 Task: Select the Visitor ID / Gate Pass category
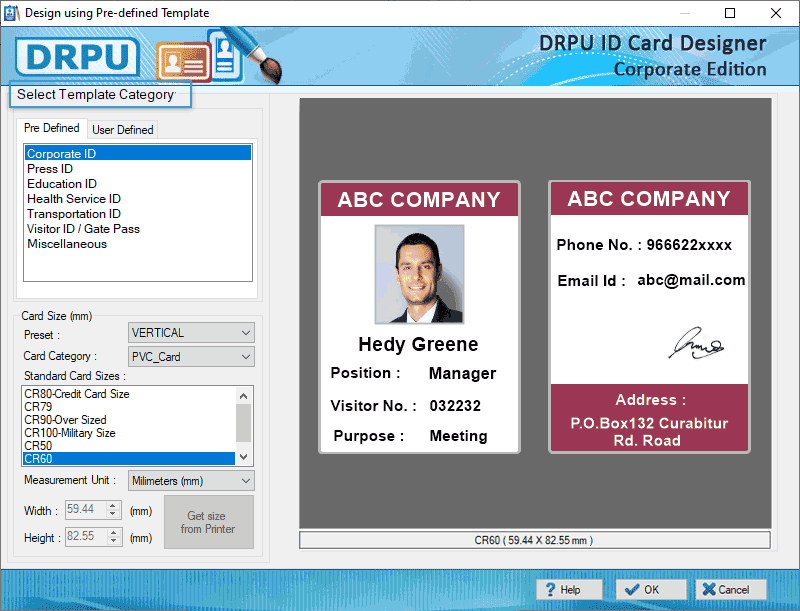pyautogui.click(x=82, y=229)
